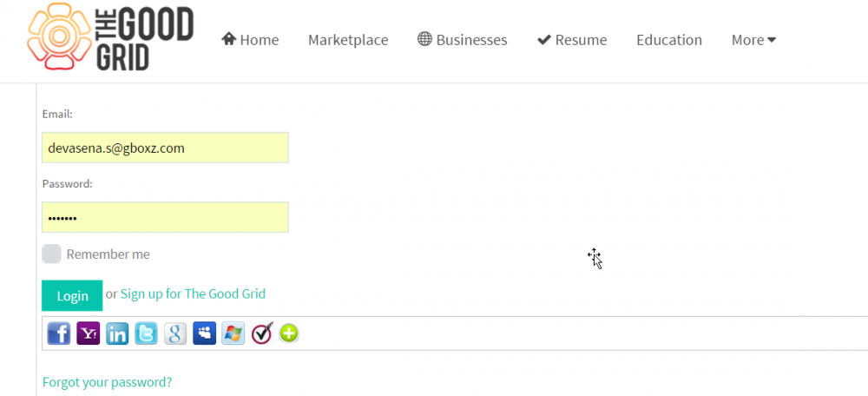
Task: Click the teal Login button
Action: [x=72, y=296]
